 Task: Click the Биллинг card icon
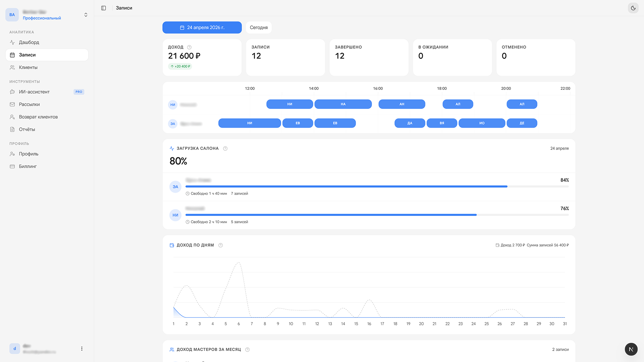[12, 166]
